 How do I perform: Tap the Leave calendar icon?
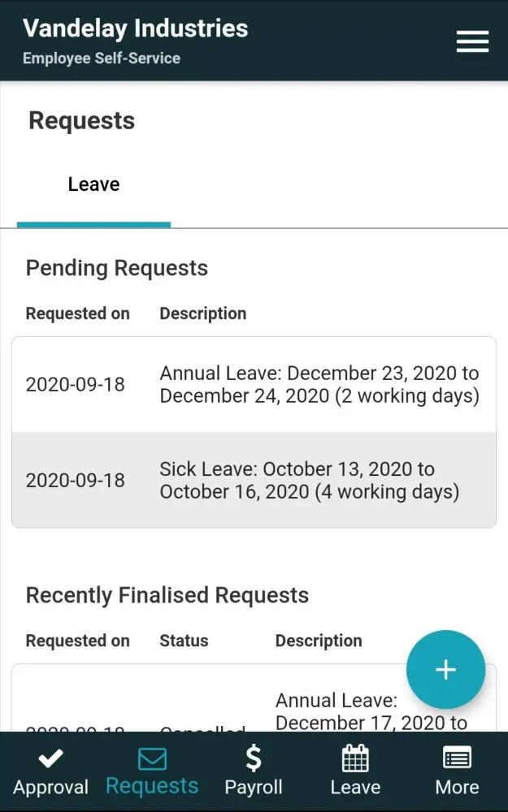click(x=355, y=759)
